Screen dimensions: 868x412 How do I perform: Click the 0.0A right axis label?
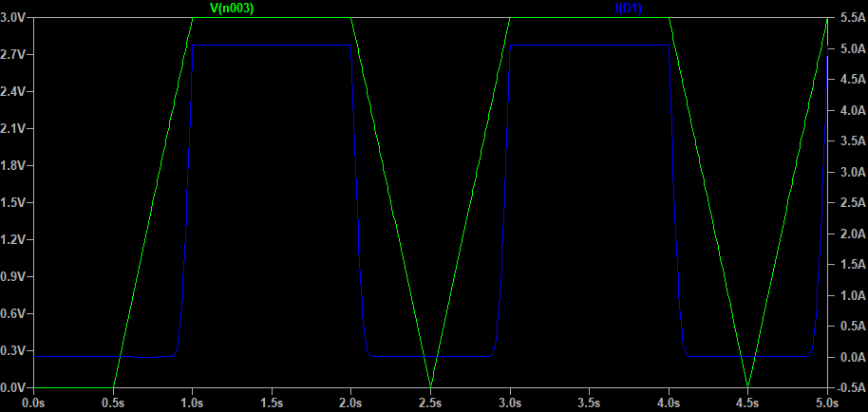[x=853, y=357]
